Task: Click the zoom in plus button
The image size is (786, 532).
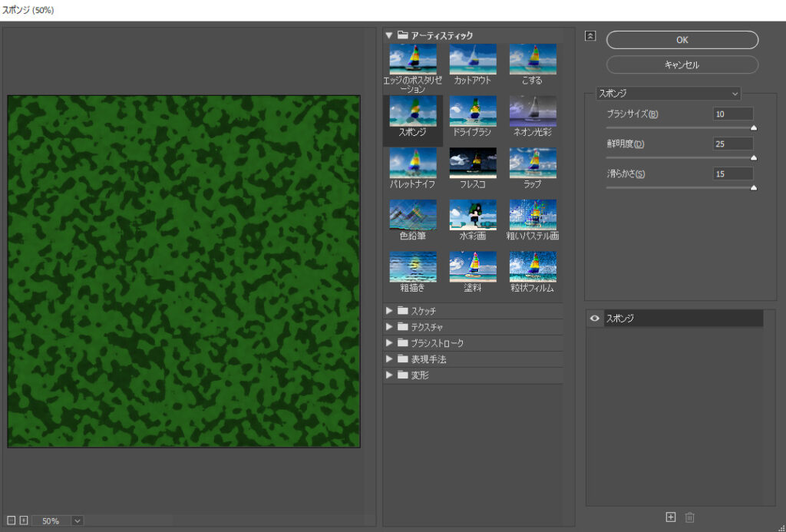Action: [24, 520]
